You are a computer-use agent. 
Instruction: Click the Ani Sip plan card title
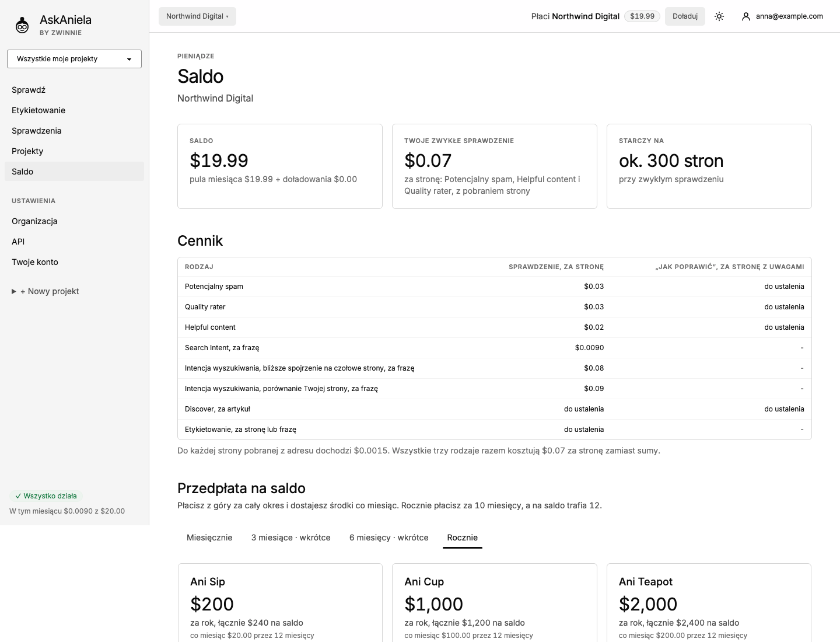[x=208, y=582]
